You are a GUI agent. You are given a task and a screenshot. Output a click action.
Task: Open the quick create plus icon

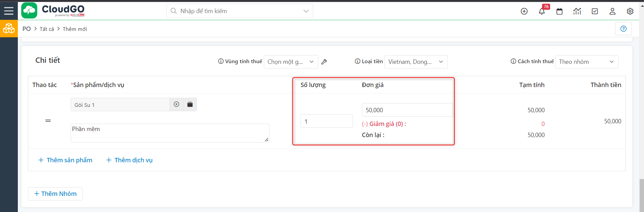pyautogui.click(x=524, y=11)
